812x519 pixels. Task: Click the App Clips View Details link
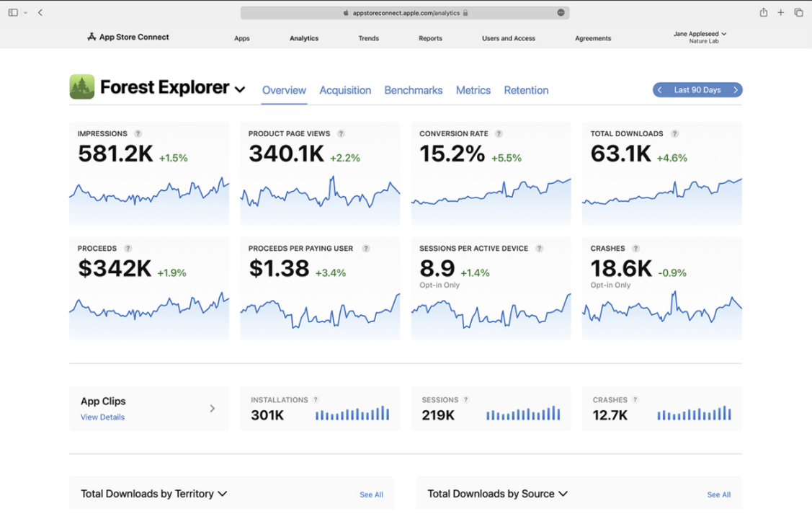pos(102,417)
